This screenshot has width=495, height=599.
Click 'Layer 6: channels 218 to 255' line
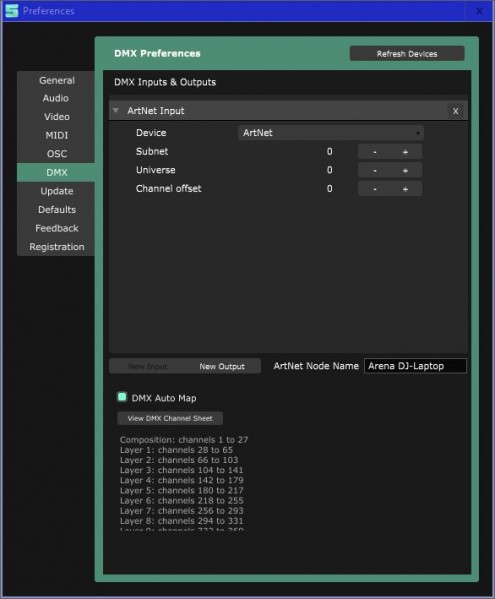[x=181, y=500]
